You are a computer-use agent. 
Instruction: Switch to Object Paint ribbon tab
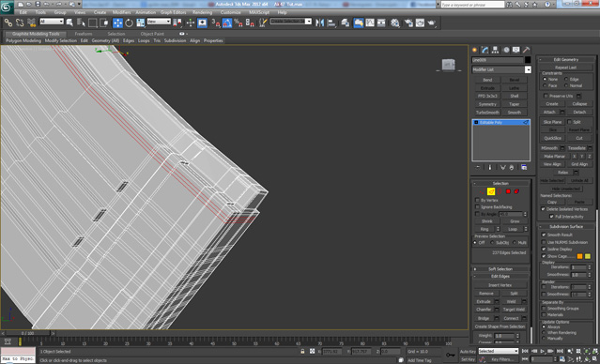point(152,34)
